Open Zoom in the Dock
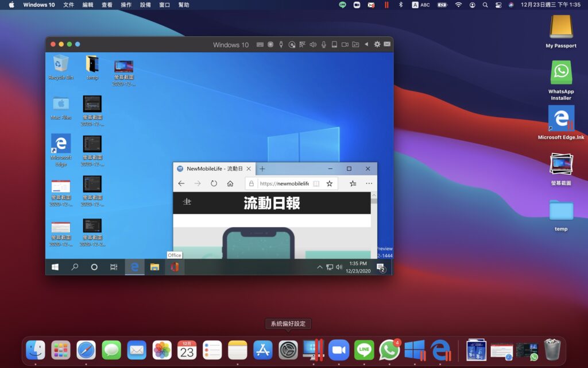This screenshot has height=368, width=588. point(339,350)
